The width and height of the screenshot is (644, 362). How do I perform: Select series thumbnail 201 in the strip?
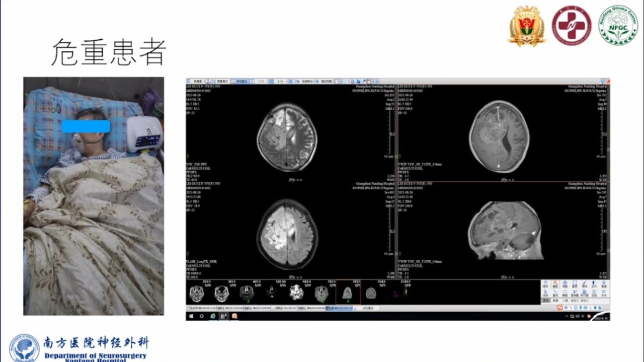point(196,293)
